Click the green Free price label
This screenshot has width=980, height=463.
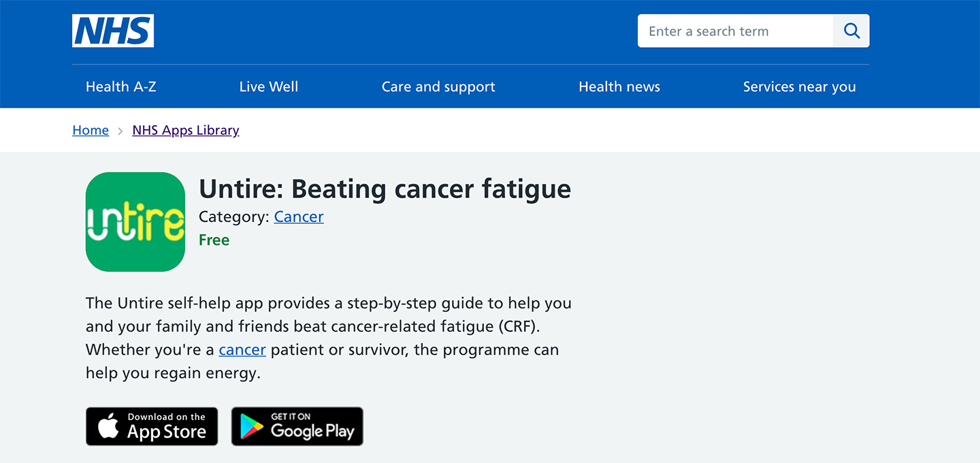[x=214, y=240]
